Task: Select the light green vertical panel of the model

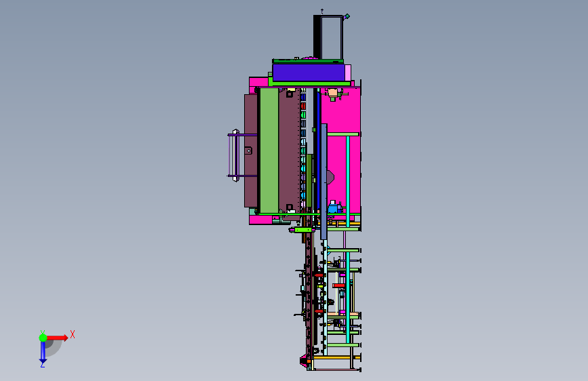Action: click(269, 151)
